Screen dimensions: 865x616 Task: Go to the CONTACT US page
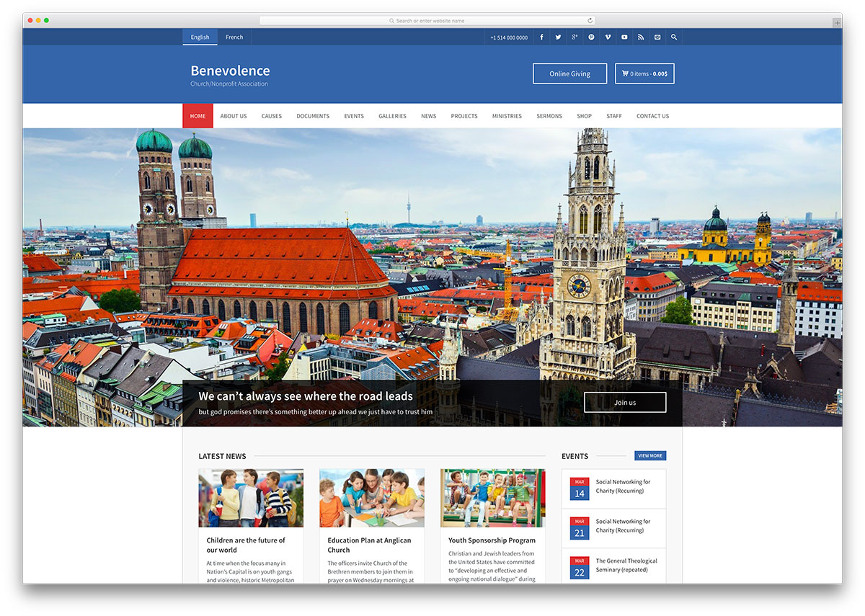tap(652, 115)
